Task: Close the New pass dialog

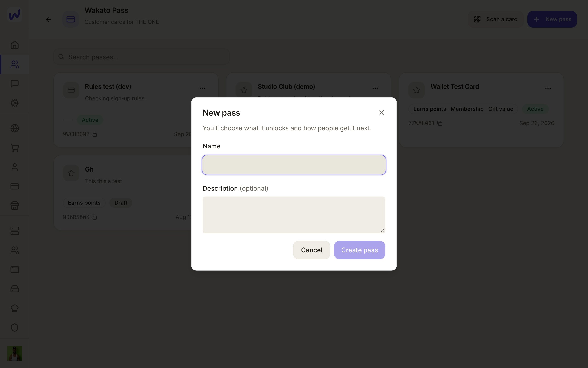Action: point(382,112)
